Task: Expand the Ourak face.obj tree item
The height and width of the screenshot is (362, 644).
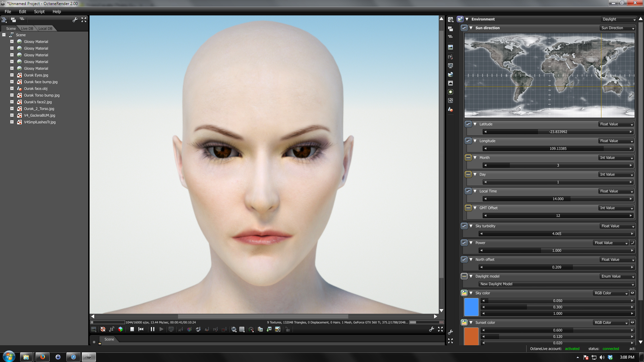Action: pos(12,88)
